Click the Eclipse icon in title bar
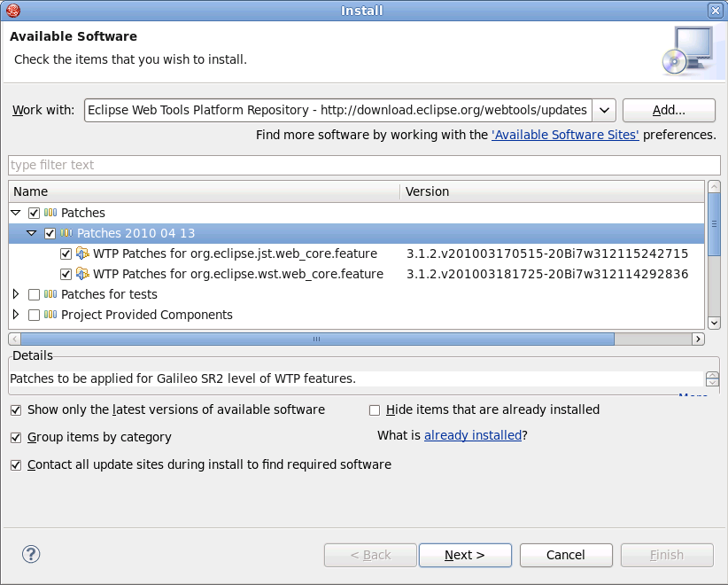This screenshot has height=585, width=728. 12,11
